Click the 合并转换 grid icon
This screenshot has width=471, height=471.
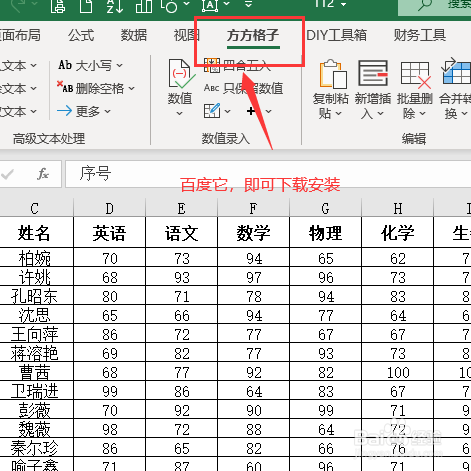456,71
